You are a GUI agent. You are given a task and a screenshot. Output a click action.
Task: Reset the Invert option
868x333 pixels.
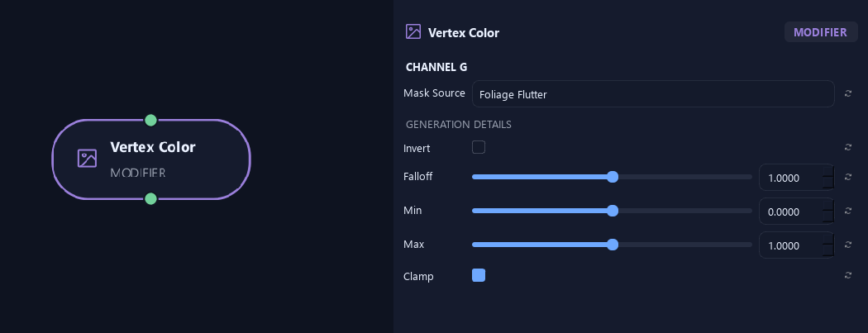(x=847, y=147)
